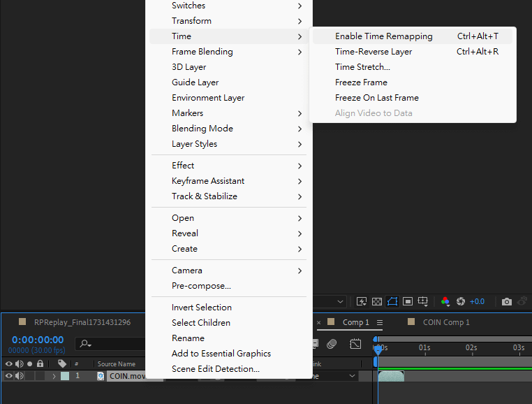Click the Region of Interest icon

coord(408,302)
